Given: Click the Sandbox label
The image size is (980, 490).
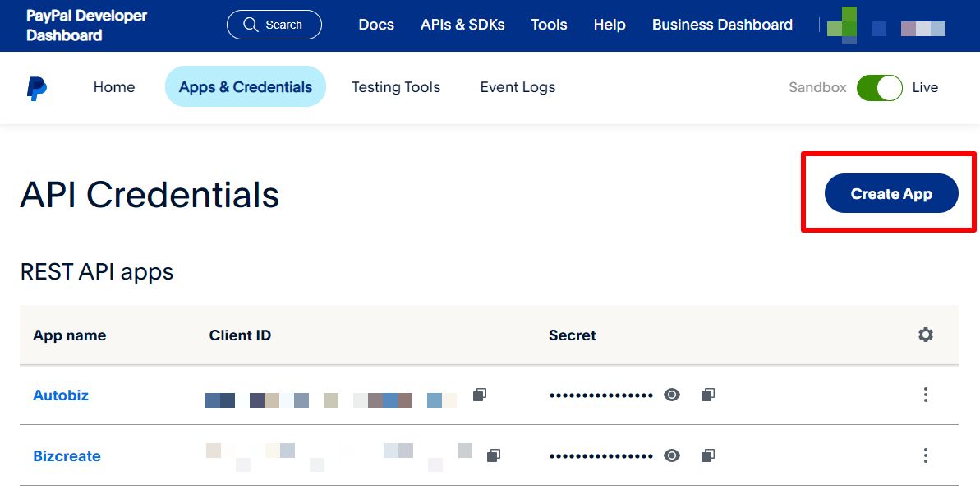Looking at the screenshot, I should point(817,88).
